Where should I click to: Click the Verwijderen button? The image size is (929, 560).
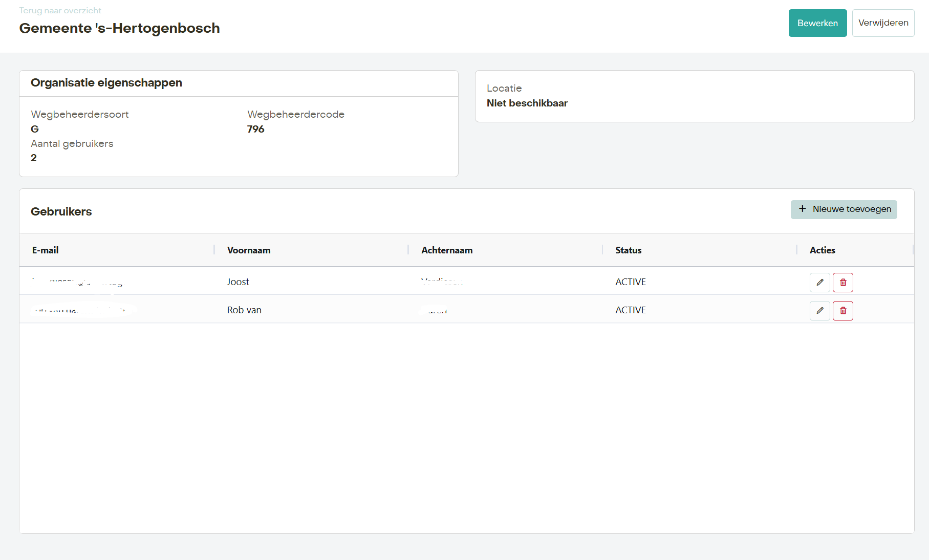coord(883,23)
